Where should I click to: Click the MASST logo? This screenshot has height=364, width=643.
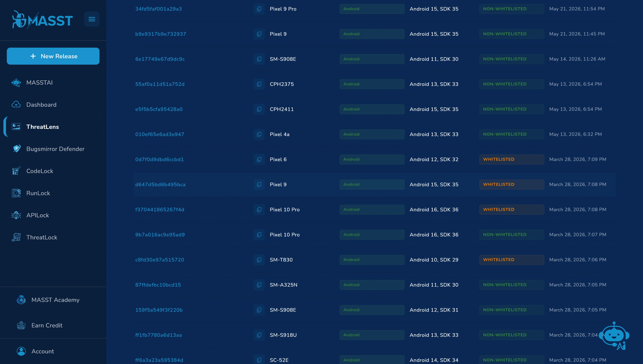pos(43,20)
